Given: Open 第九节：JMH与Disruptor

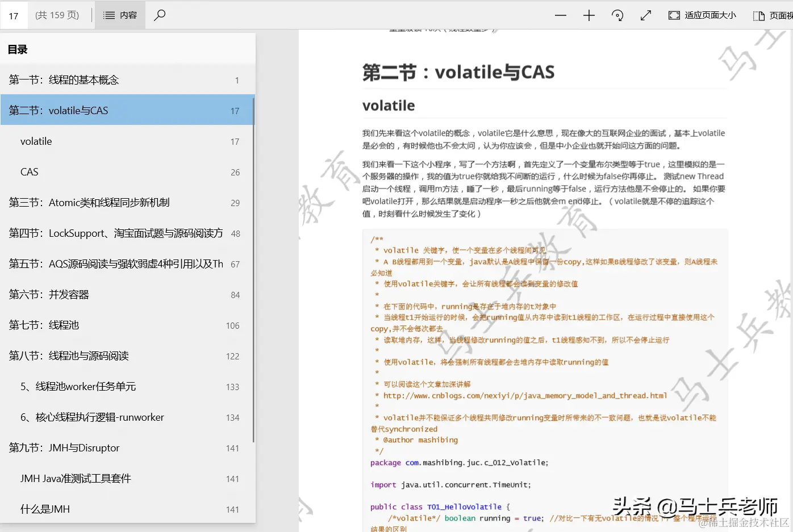Looking at the screenshot, I should (x=127, y=448).
